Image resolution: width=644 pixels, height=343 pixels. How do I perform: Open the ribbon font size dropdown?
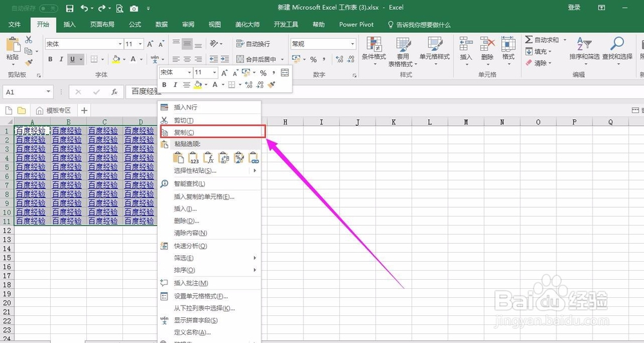140,44
